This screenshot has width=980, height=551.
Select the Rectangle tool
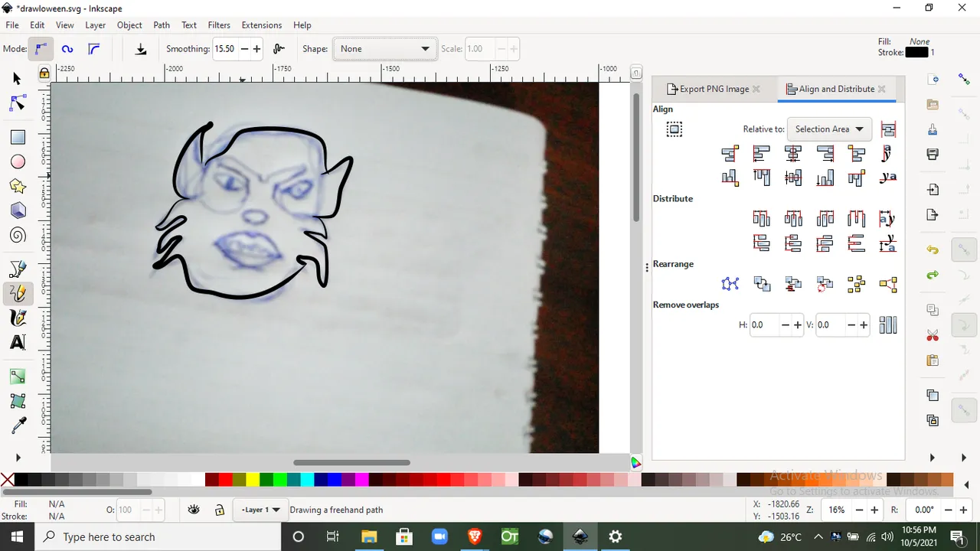click(18, 137)
